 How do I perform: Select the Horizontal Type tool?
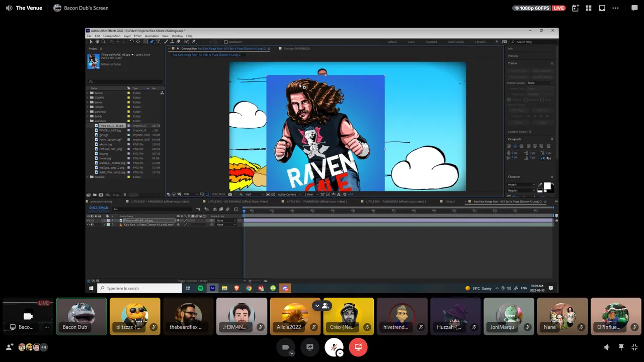pyautogui.click(x=158, y=42)
